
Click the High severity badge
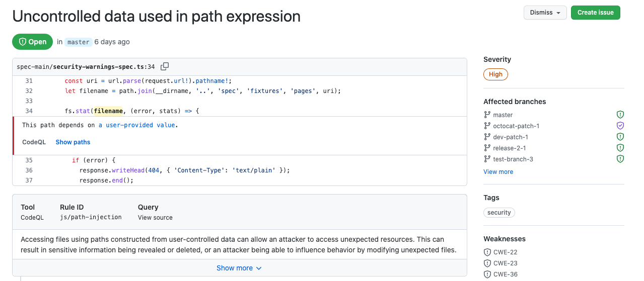(495, 74)
